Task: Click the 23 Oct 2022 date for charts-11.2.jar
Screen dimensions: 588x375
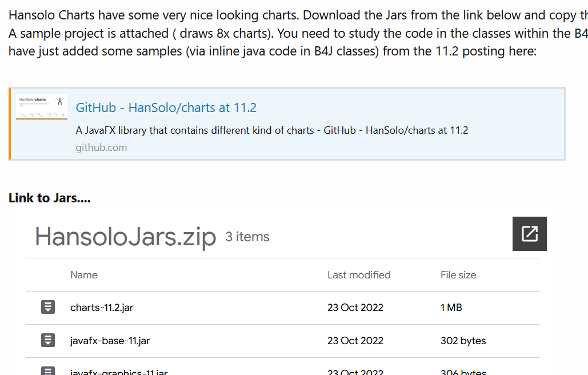Action: [x=355, y=308]
